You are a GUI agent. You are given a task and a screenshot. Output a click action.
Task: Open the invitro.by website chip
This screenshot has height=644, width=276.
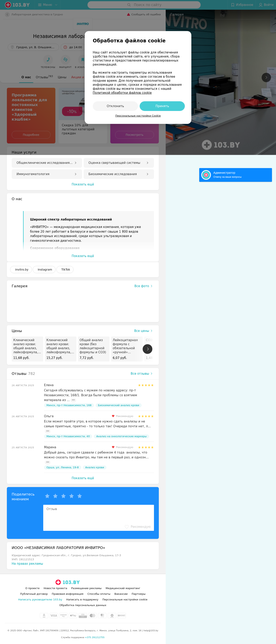point(21,270)
